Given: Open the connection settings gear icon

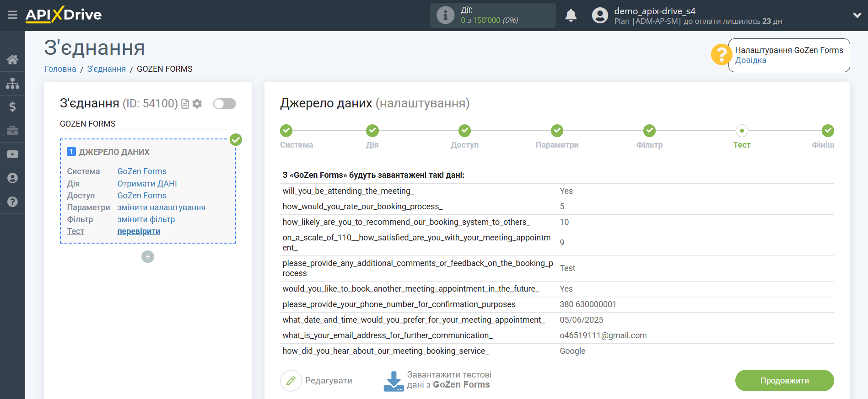Looking at the screenshot, I should [x=197, y=104].
